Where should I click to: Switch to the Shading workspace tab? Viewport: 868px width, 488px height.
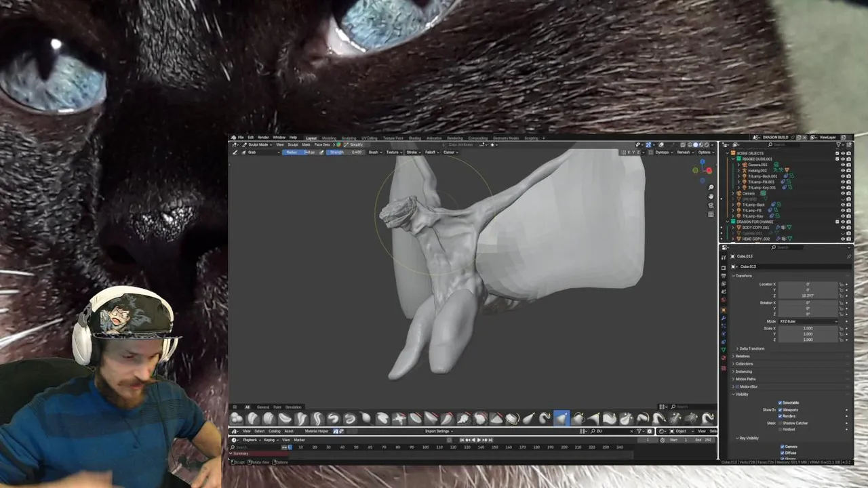click(414, 138)
